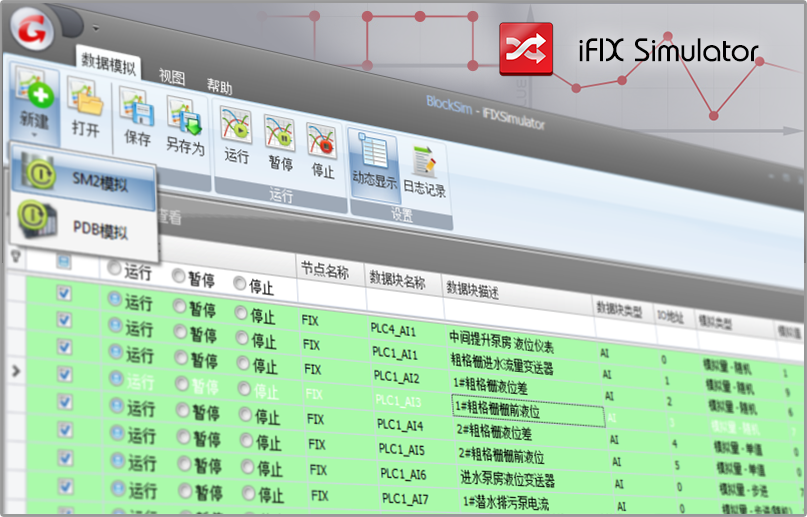Uncheck the checkbox for PLC1_AI4 row
The height and width of the screenshot is (517, 807).
65,402
